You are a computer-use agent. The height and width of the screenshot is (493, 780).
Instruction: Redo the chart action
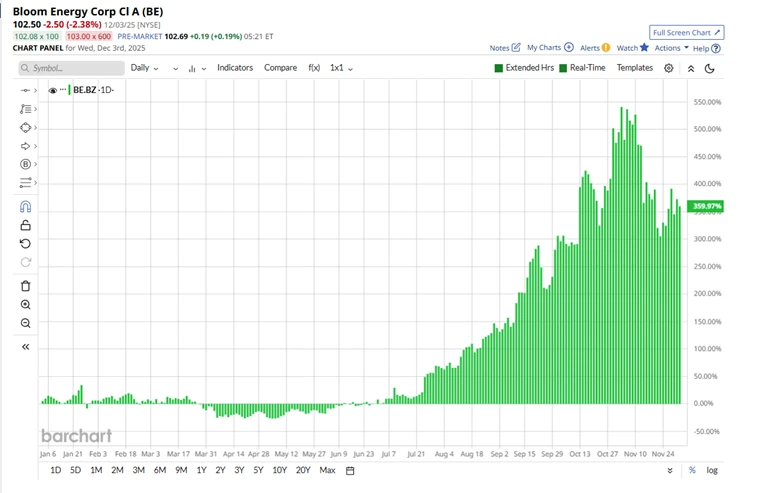point(25,262)
